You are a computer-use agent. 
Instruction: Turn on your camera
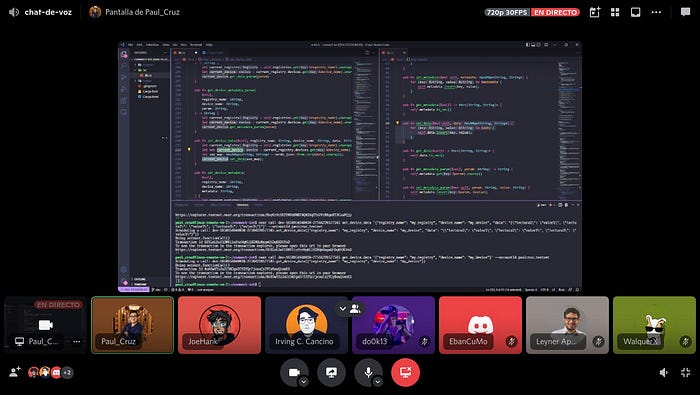[x=294, y=372]
